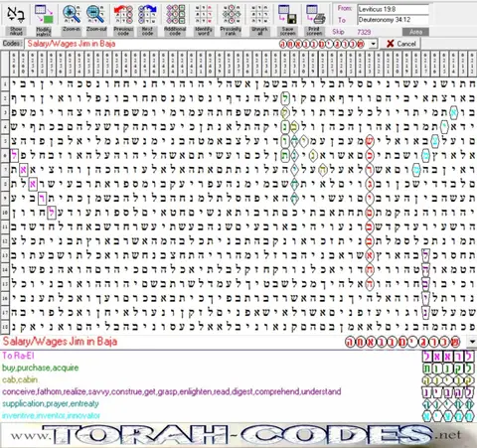Select the 'inventive,inventor,innovator' legend entry
477x448 pixels.
(51, 415)
